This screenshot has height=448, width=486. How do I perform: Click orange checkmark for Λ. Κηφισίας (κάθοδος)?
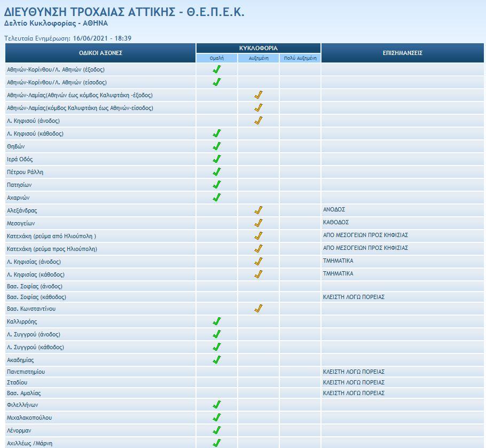tap(258, 274)
